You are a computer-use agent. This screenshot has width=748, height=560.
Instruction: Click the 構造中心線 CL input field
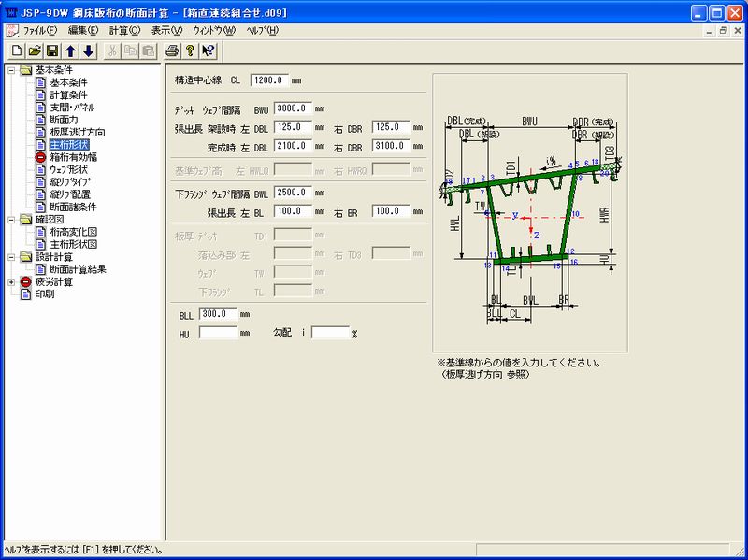(269, 81)
